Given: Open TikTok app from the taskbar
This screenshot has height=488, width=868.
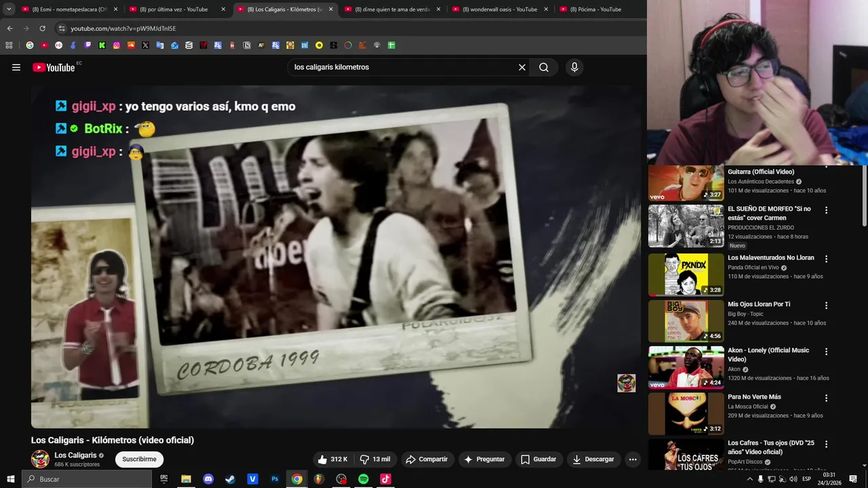Looking at the screenshot, I should pyautogui.click(x=385, y=479).
